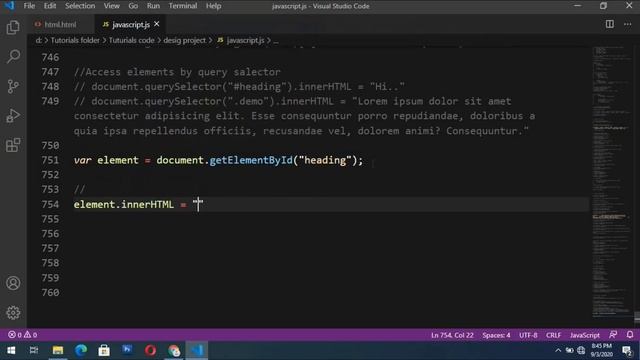This screenshot has height=360, width=640.
Task: Open File Explorer from taskbar
Action: [x=58, y=350]
